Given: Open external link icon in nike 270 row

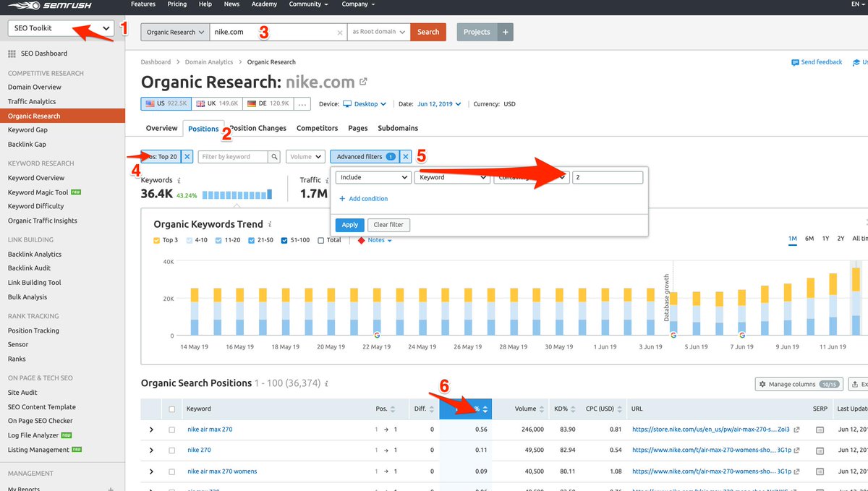Looking at the screenshot, I should click(796, 450).
